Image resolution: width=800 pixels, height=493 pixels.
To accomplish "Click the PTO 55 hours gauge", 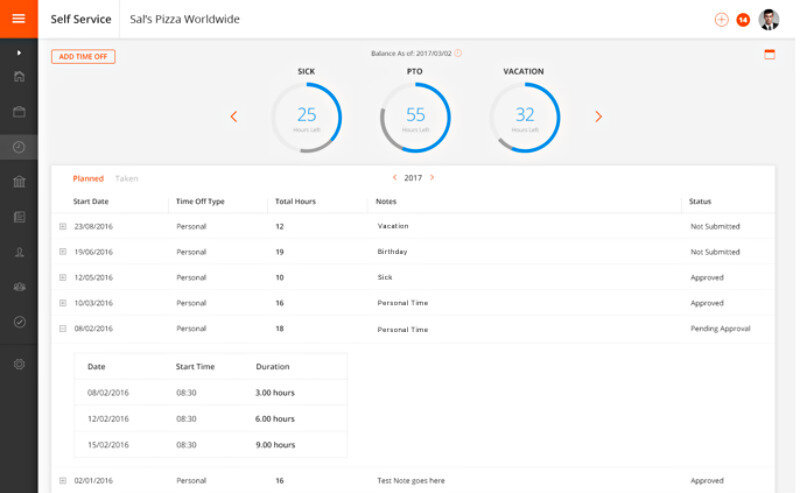I will pos(415,117).
